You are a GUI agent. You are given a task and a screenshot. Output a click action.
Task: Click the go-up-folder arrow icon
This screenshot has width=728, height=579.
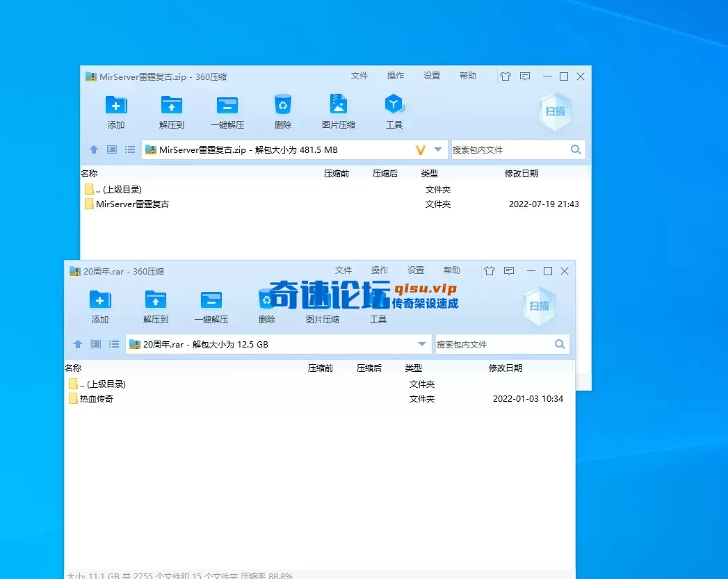click(x=94, y=149)
